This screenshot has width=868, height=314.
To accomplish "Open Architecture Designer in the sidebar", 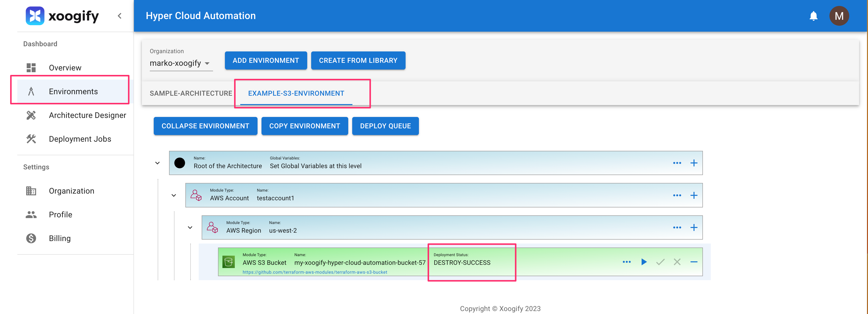I will 87,115.
